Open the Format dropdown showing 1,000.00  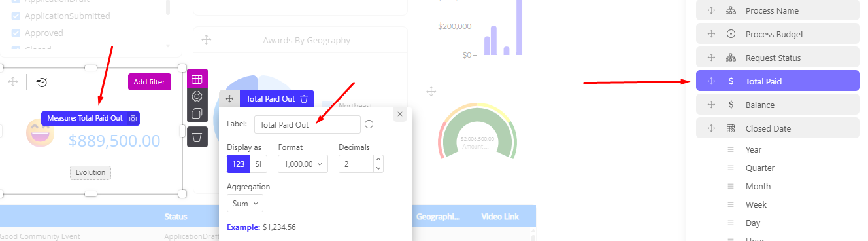(x=303, y=164)
